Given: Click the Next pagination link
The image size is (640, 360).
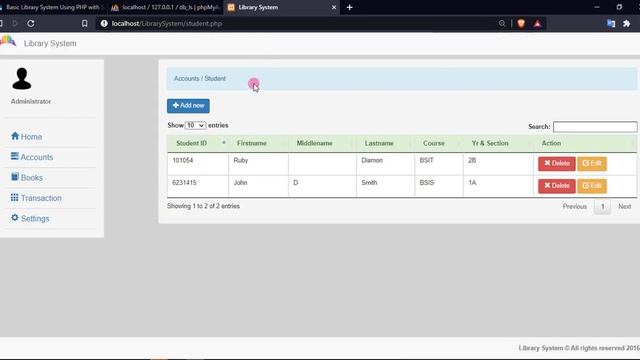Looking at the screenshot, I should (x=624, y=207).
